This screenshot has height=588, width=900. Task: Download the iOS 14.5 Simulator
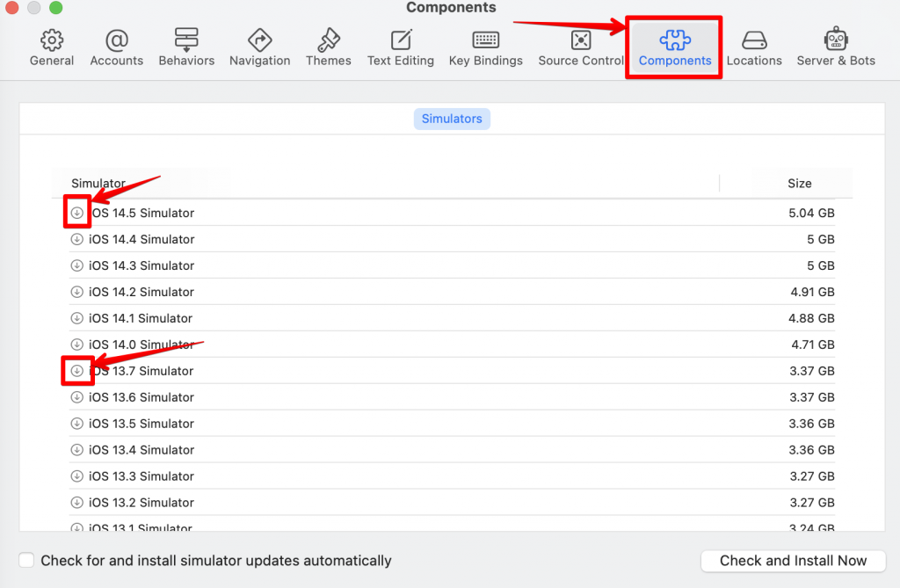(77, 213)
